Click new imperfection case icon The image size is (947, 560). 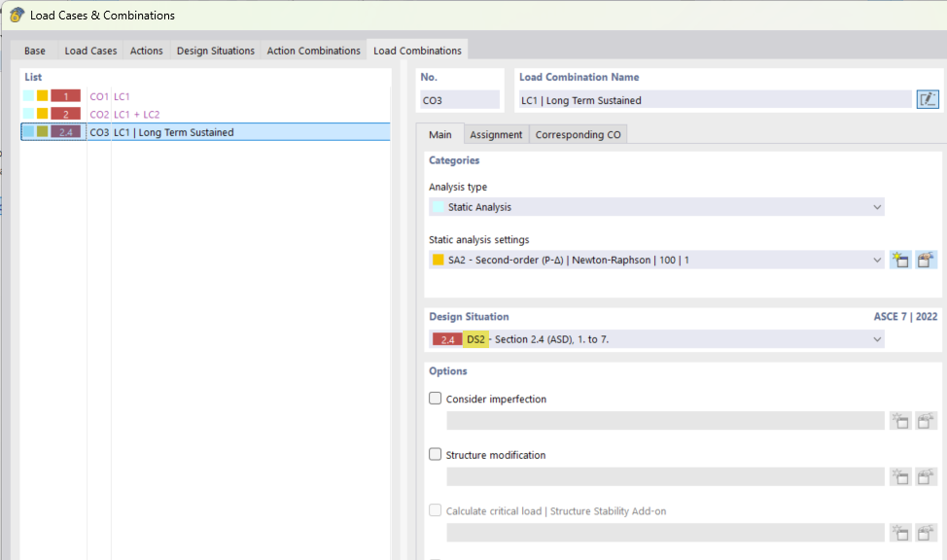(899, 421)
